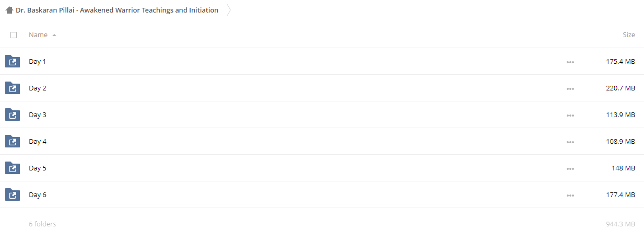
Task: Show the actions menu for Day 5
Action: (570, 169)
